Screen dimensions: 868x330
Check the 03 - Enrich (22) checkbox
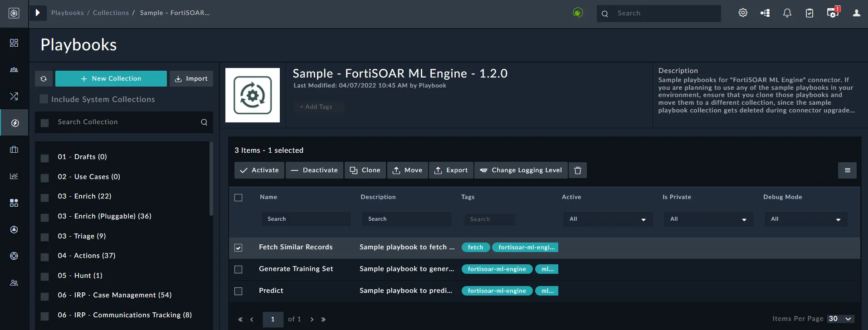pyautogui.click(x=45, y=198)
